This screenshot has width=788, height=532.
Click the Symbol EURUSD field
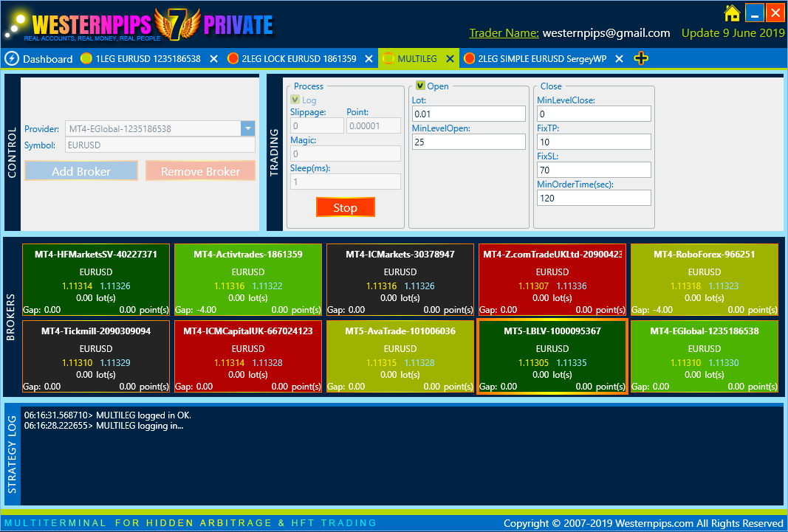(x=160, y=145)
